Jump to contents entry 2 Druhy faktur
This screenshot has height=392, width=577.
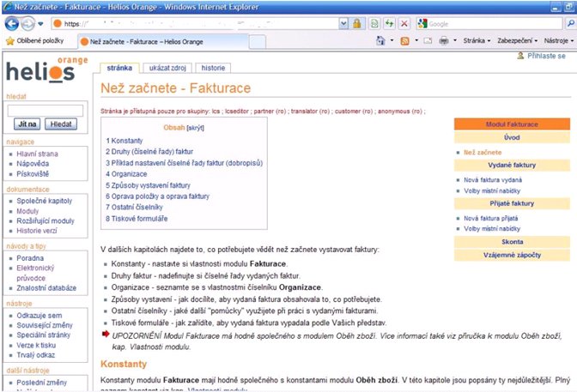149,152
